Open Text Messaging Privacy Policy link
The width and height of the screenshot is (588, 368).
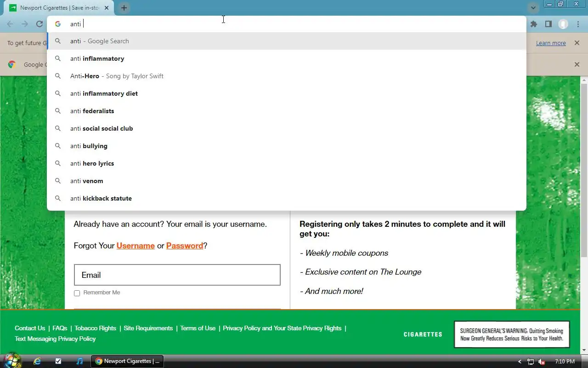coord(55,339)
